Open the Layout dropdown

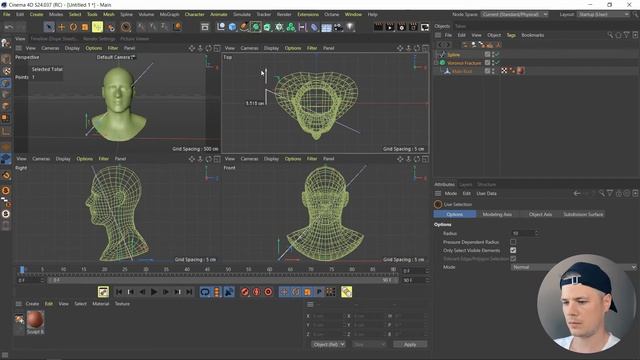[x=603, y=14]
